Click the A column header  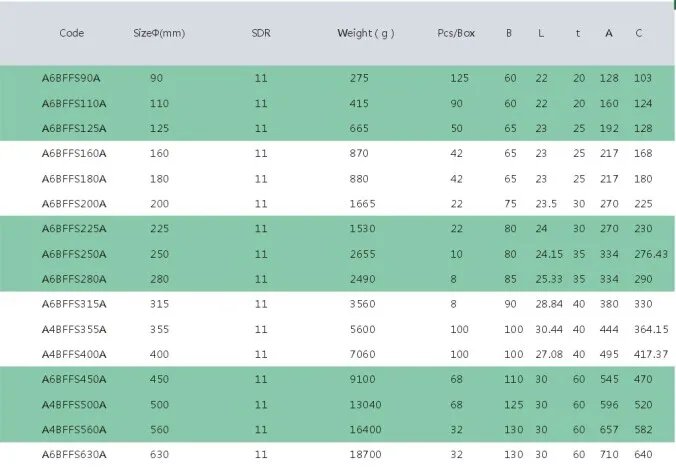click(x=609, y=33)
